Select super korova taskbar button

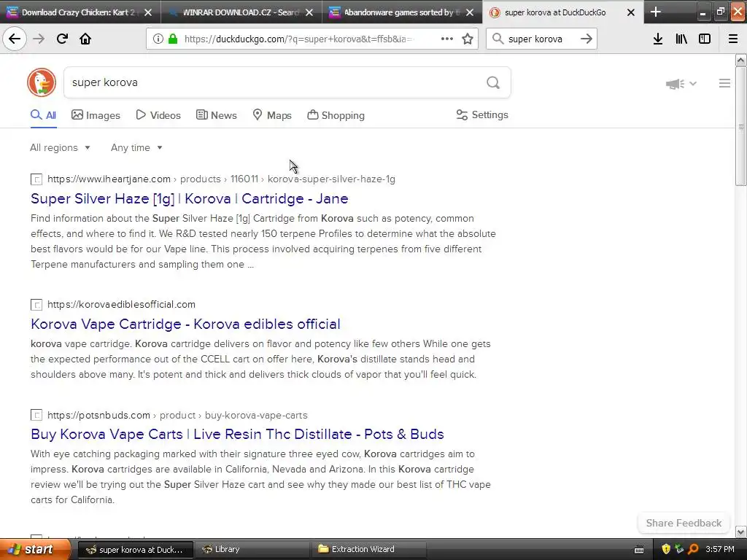pyautogui.click(x=135, y=549)
